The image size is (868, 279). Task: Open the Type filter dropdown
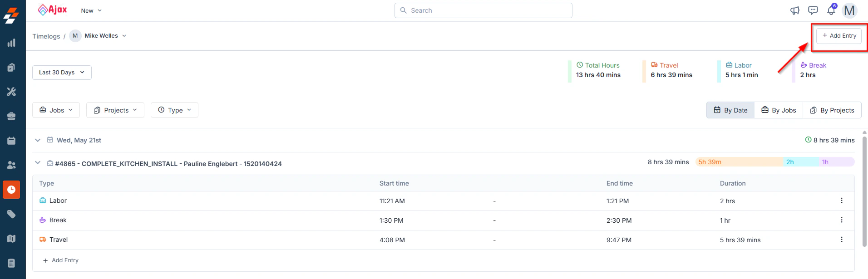pos(174,110)
